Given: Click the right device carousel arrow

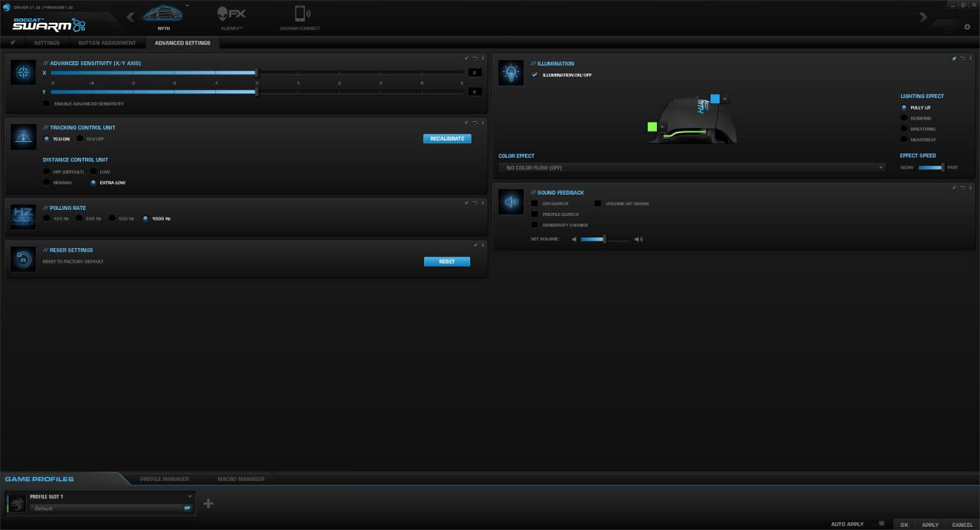Looking at the screenshot, I should point(923,17).
